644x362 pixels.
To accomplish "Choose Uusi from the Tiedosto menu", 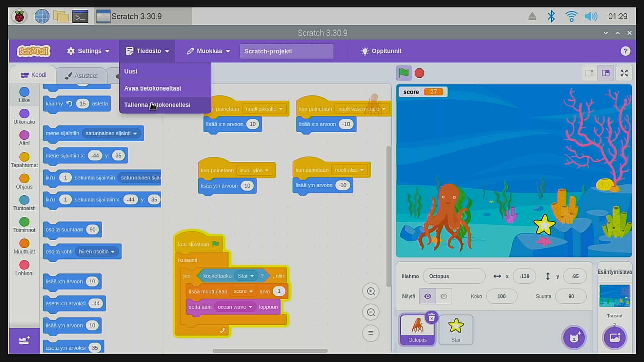I will point(165,71).
